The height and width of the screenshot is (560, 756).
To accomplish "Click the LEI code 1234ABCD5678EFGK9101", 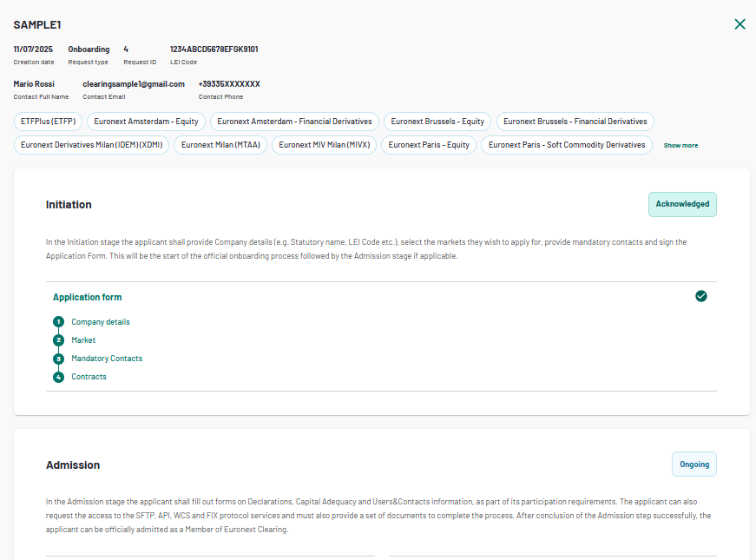I will [214, 49].
